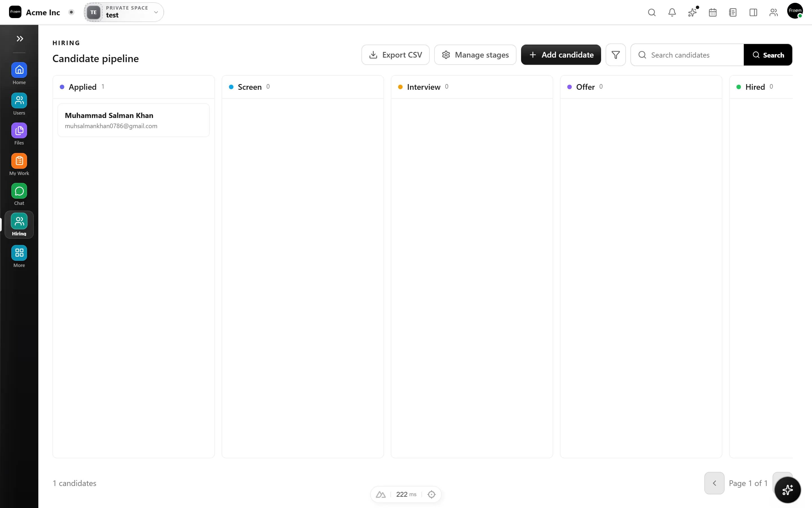The width and height of the screenshot is (812, 508).
Task: Click the Acme Inc workspace logo
Action: pos(15,12)
